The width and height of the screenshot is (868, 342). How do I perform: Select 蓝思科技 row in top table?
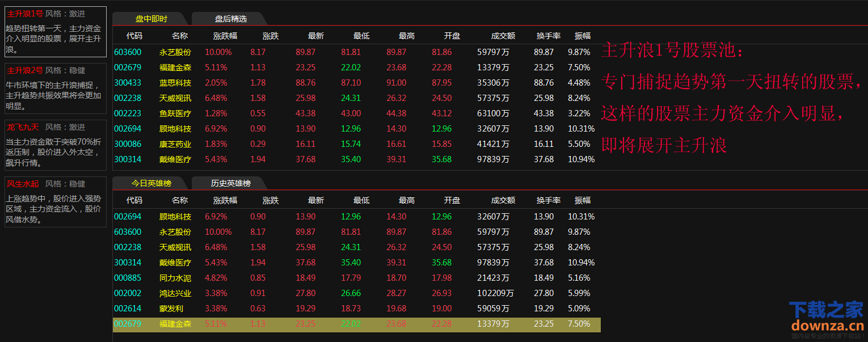(x=175, y=83)
